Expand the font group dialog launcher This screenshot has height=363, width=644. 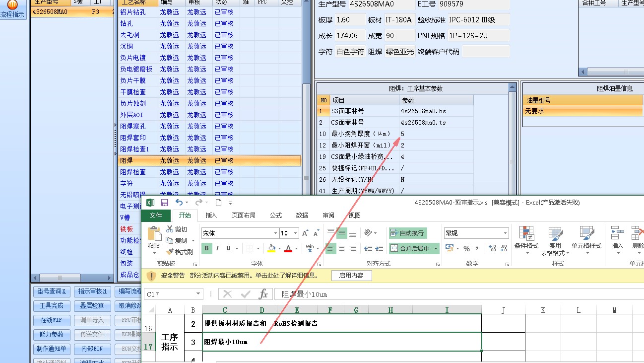[320, 264]
